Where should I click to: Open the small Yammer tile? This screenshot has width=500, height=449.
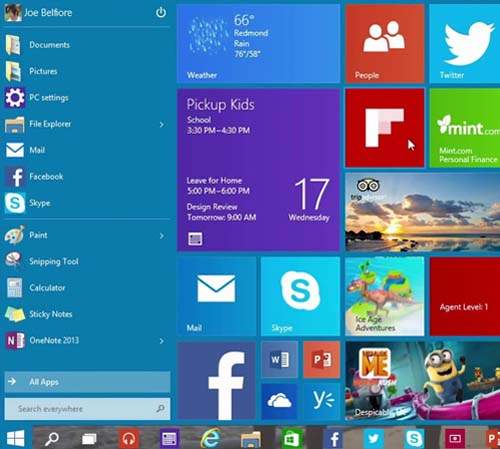322,401
